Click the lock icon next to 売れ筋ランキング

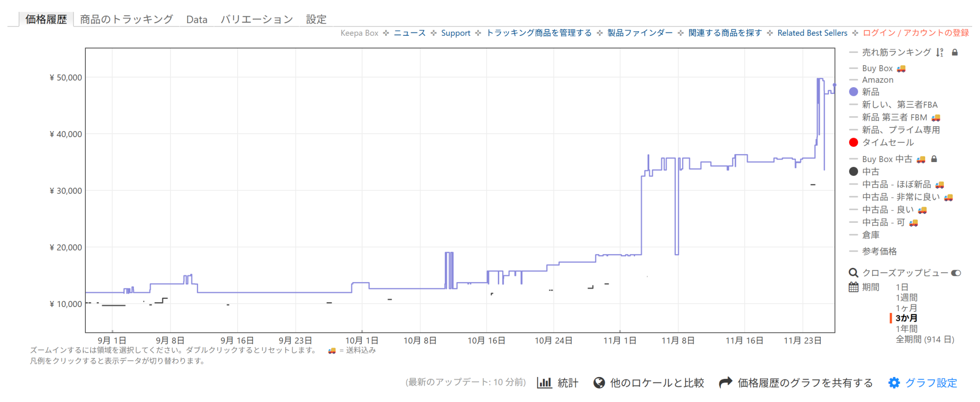(955, 52)
